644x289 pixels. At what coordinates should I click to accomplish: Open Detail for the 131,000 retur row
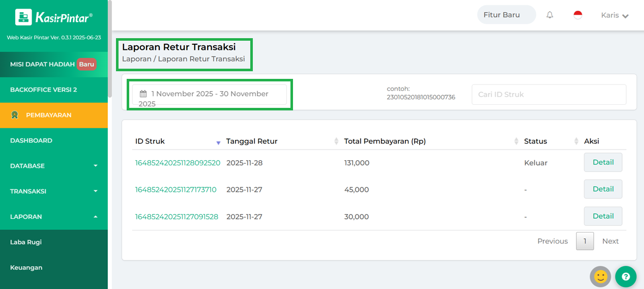click(x=603, y=163)
